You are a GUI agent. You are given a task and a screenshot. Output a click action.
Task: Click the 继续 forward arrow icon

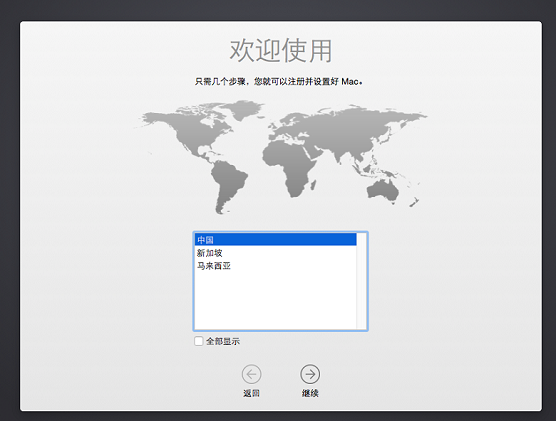310,374
